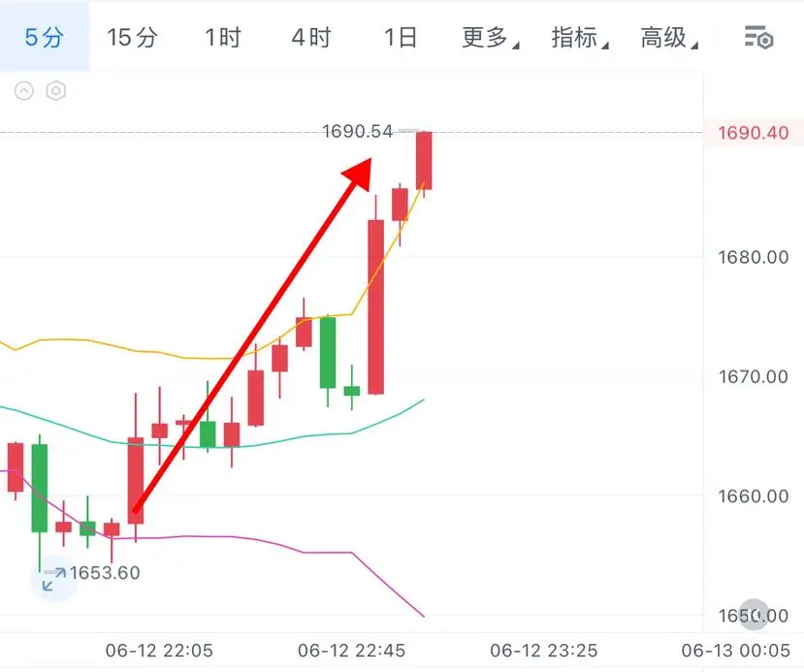The width and height of the screenshot is (804, 672).
Task: Click the 1690.54 high price marker
Action: [x=358, y=131]
